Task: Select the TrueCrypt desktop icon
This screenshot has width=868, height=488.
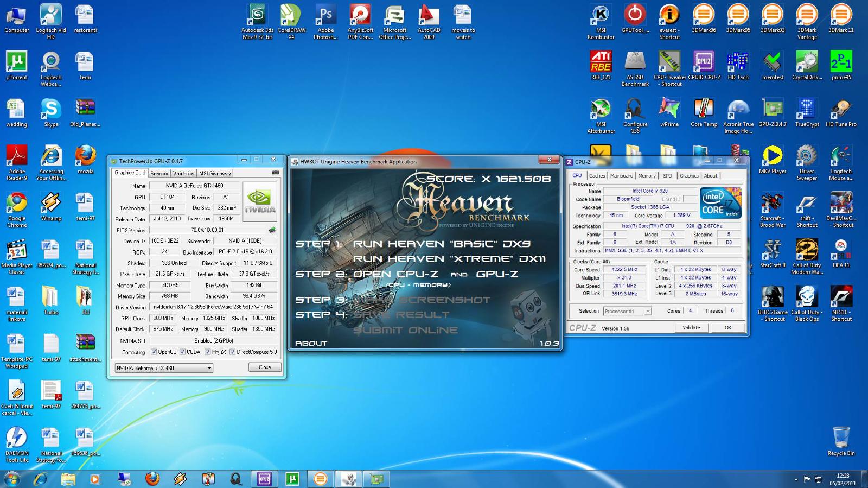Action: coord(807,113)
